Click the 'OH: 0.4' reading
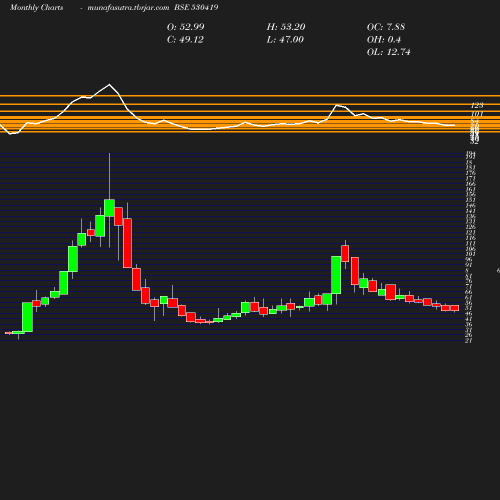This screenshot has width=500, height=500. point(384,39)
